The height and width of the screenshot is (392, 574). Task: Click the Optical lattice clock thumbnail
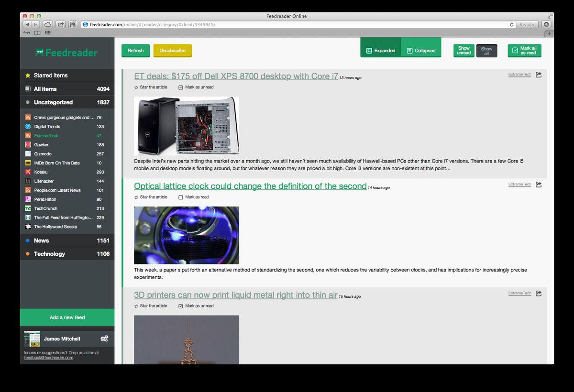[187, 235]
